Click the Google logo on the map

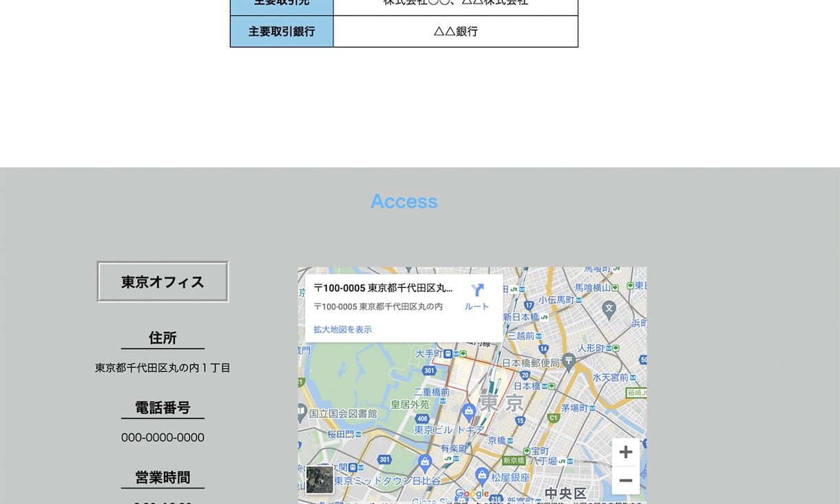click(472, 494)
